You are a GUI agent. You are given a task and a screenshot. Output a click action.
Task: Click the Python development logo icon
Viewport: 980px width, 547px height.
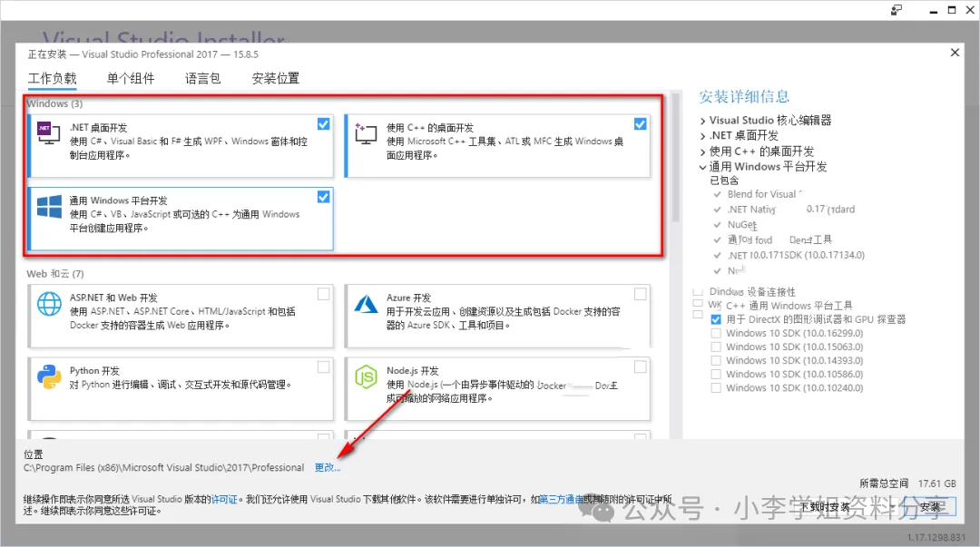(x=49, y=377)
